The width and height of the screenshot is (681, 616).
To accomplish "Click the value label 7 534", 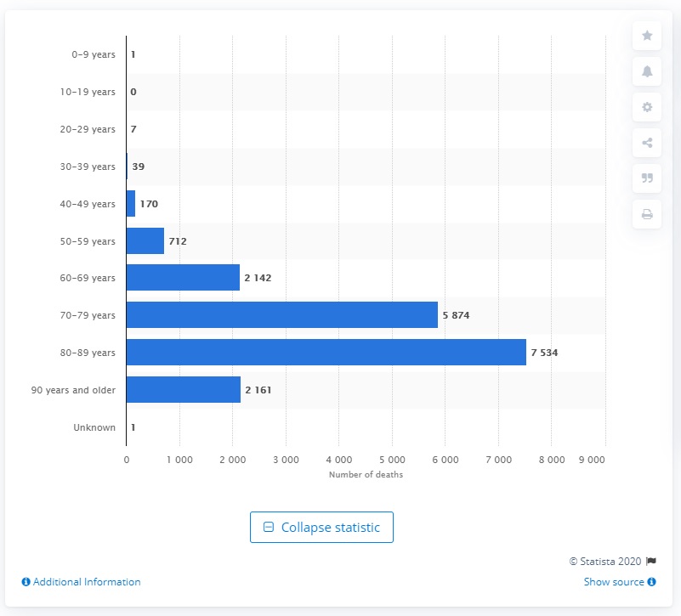I will 544,353.
